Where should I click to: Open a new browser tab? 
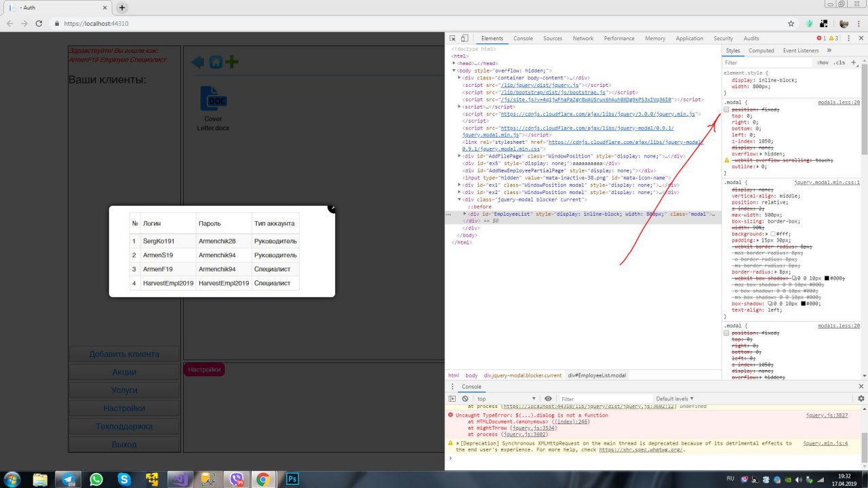tap(122, 7)
